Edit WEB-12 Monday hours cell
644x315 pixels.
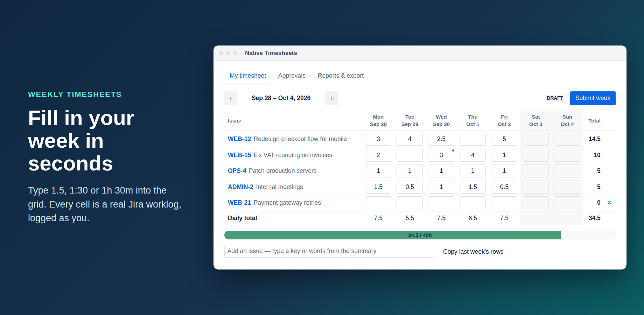[378, 139]
